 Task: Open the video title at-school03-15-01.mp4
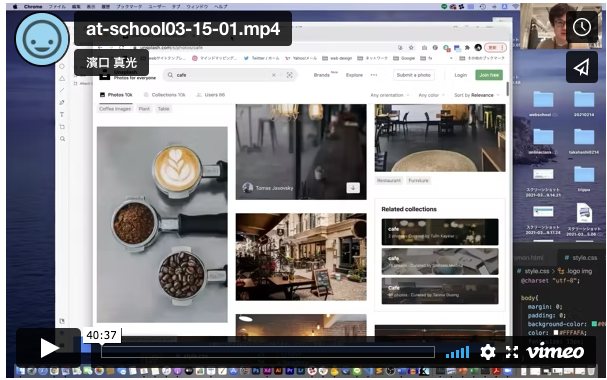click(x=183, y=29)
